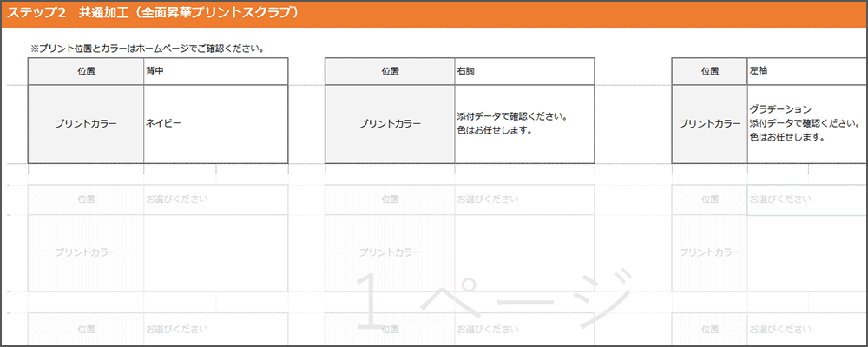Open right table's second-row お選びください cell
The image size is (868, 347).
pyautogui.click(x=804, y=200)
